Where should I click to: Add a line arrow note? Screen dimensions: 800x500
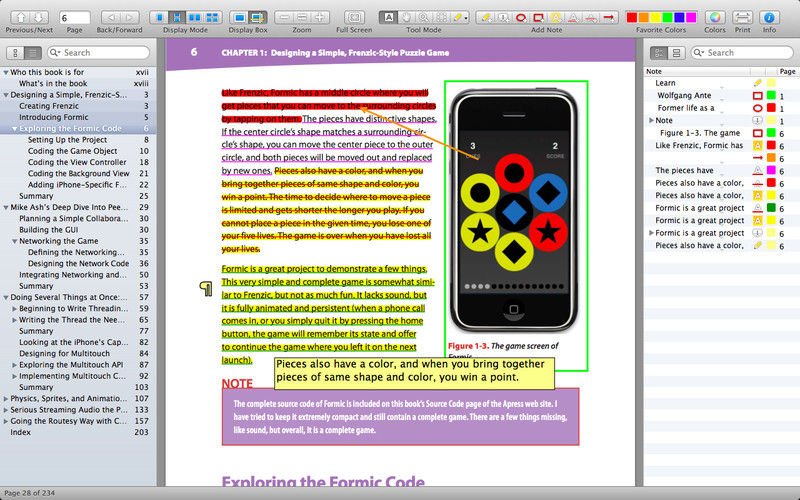tap(608, 17)
